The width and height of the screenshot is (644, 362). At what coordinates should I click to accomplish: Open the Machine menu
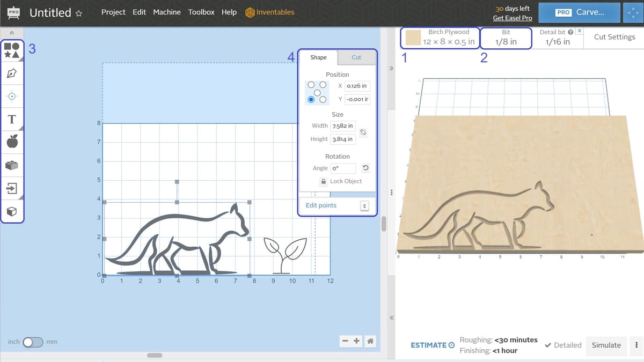pos(166,12)
